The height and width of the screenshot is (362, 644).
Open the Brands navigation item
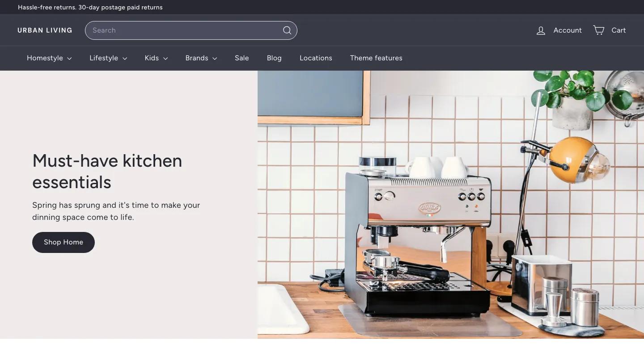coord(201,58)
